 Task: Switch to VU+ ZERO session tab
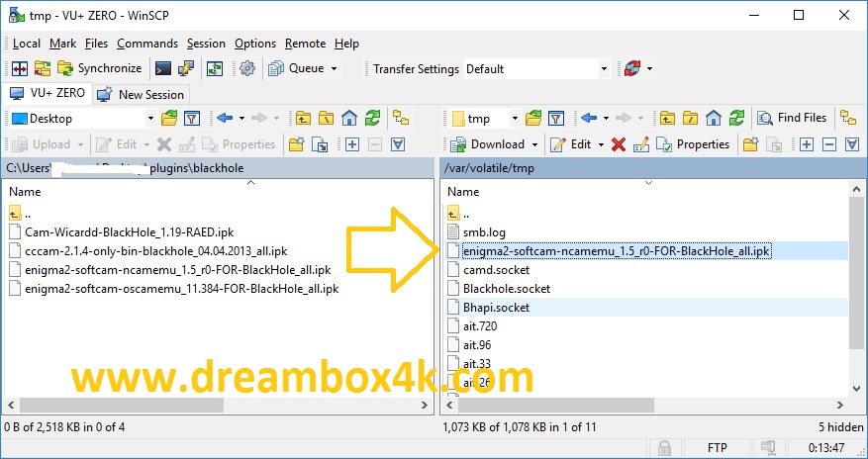click(x=48, y=93)
